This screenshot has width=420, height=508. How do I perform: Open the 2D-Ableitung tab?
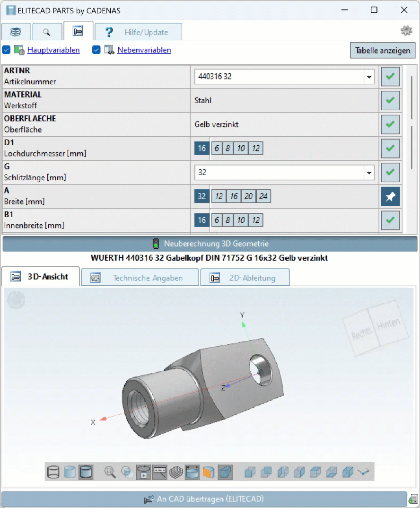[245, 277]
